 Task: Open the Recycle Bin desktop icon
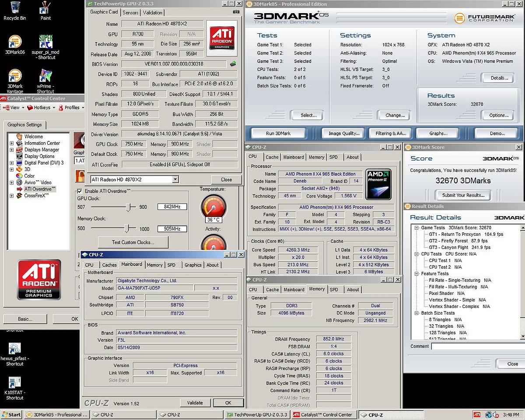point(14,10)
